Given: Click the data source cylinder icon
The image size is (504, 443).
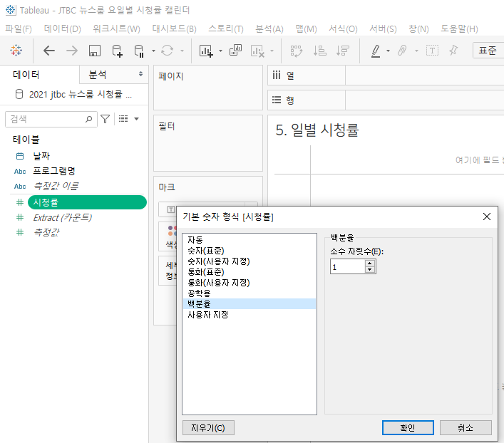Looking at the screenshot, I should coord(19,94).
